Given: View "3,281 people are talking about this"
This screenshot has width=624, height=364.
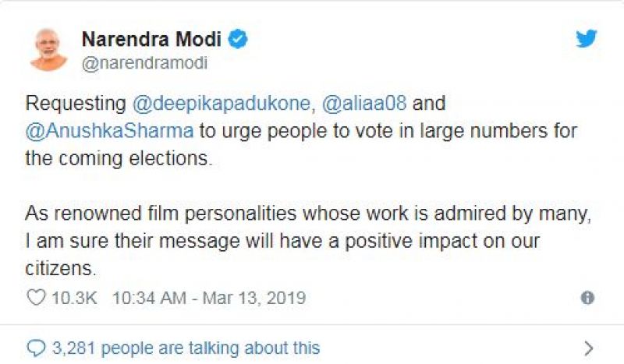Looking at the screenshot, I should pos(184,348).
